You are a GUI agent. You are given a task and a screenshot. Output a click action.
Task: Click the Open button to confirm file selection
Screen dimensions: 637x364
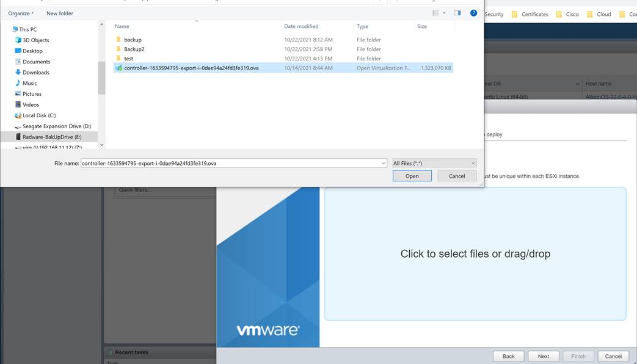click(x=412, y=175)
